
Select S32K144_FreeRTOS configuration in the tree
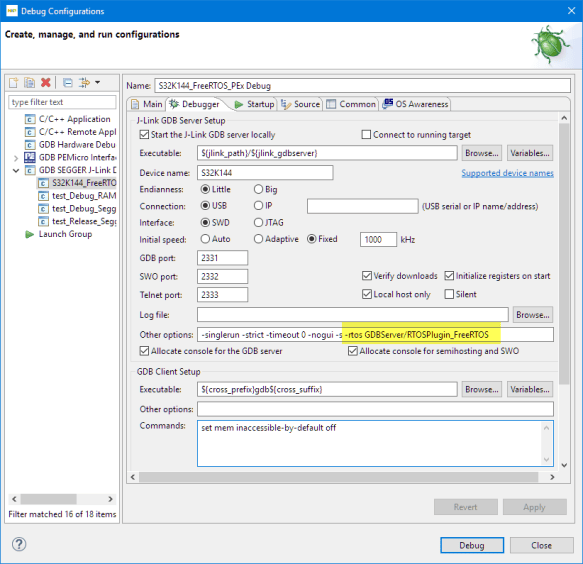pos(84,183)
